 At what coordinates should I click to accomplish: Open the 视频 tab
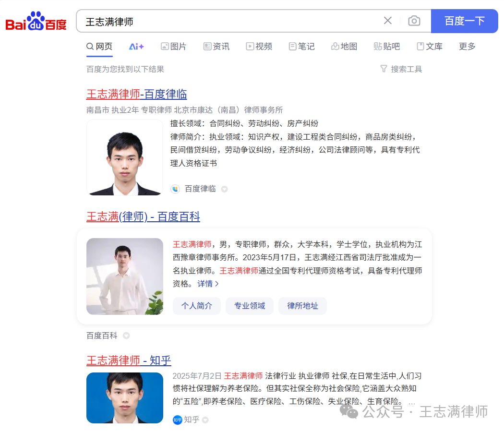[259, 47]
